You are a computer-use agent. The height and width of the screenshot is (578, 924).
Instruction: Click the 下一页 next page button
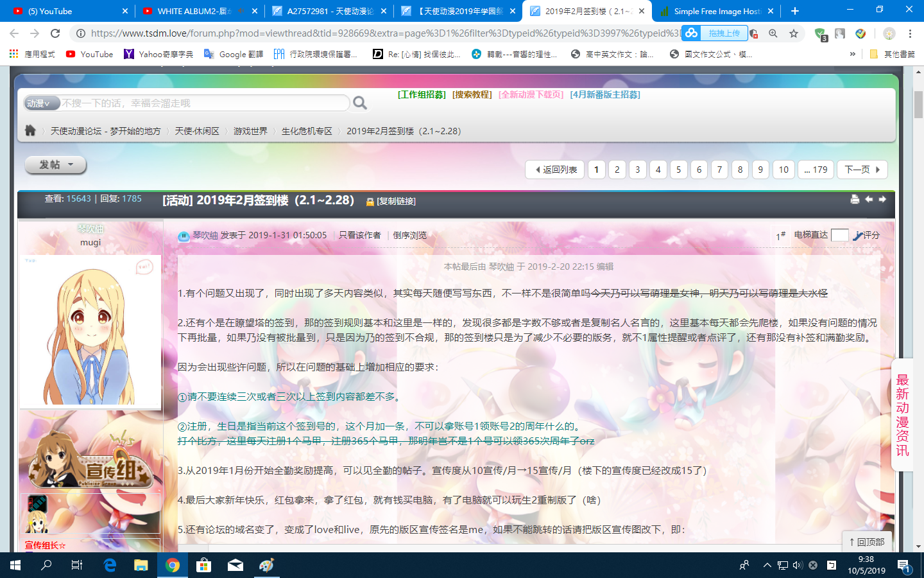coord(862,170)
